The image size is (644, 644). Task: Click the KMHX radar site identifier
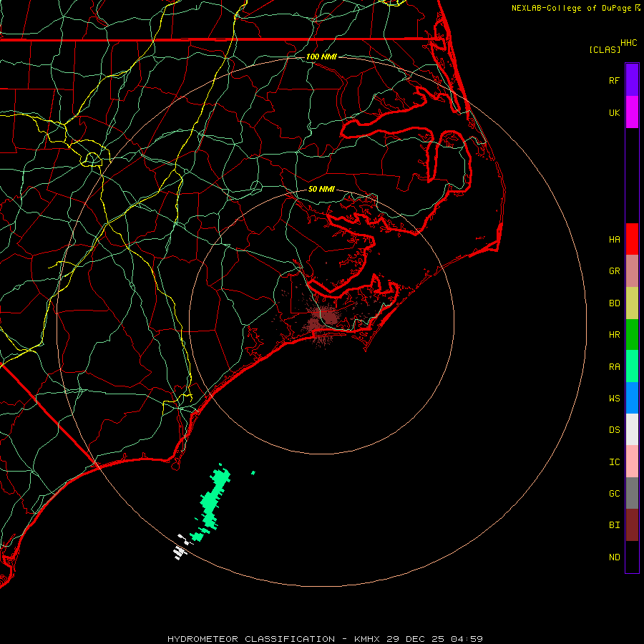point(367,639)
